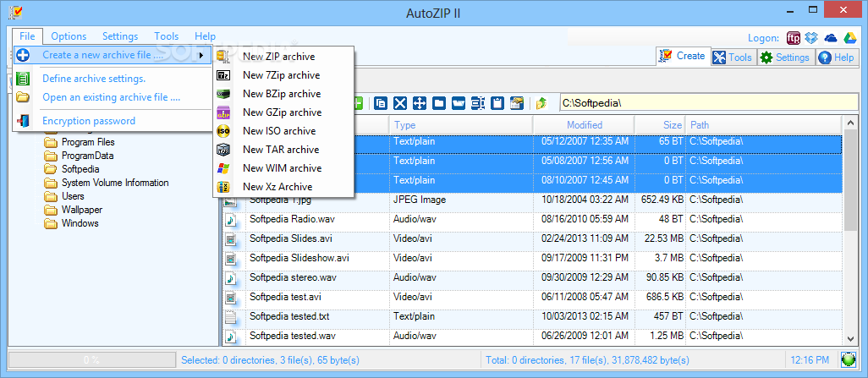Log on with the OneDrive cloud icon
868x378 pixels.
coord(831,38)
